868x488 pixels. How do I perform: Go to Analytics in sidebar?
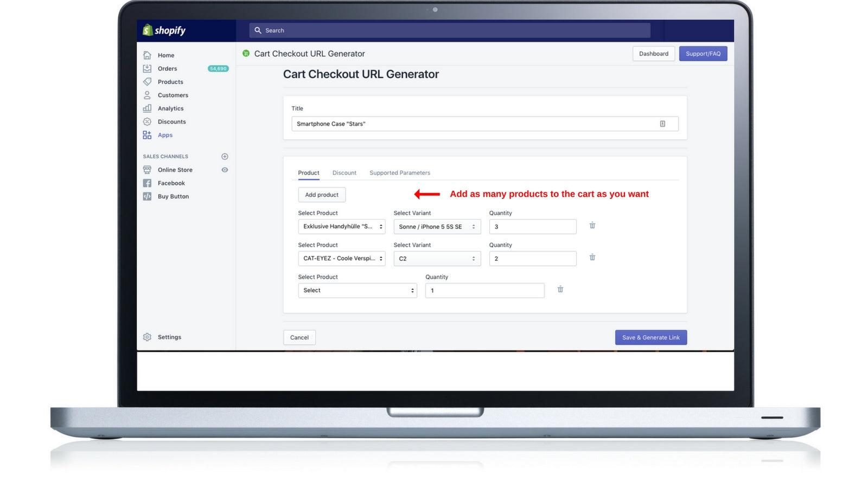(170, 108)
